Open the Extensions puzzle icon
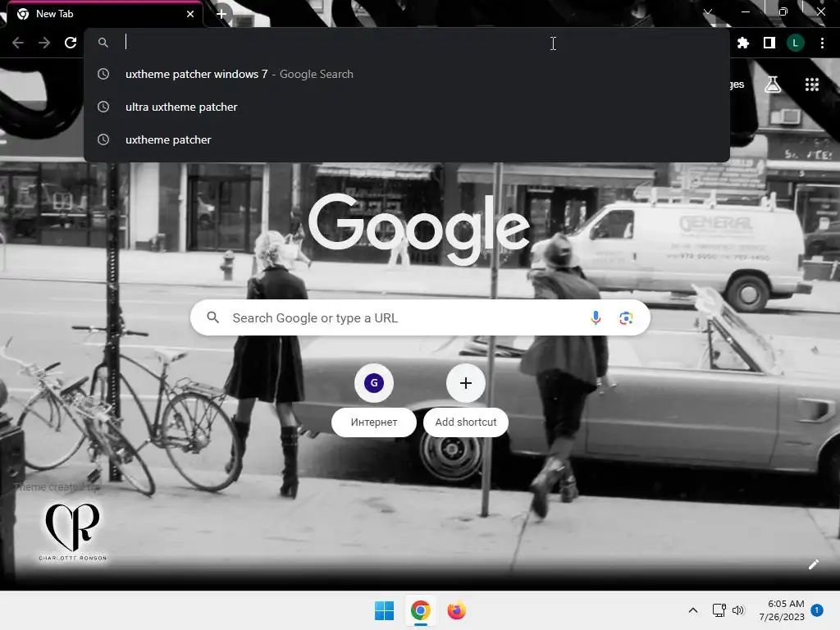The height and width of the screenshot is (630, 840). tap(743, 43)
